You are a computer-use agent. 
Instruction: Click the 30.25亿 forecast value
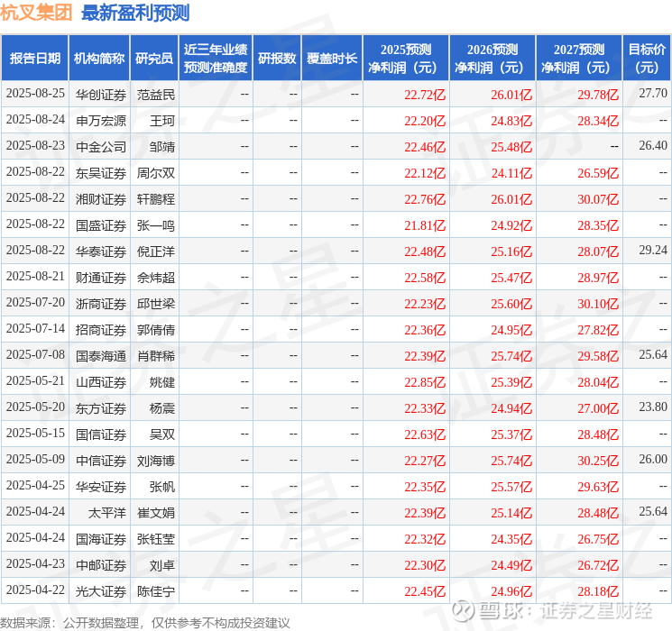[598, 461]
